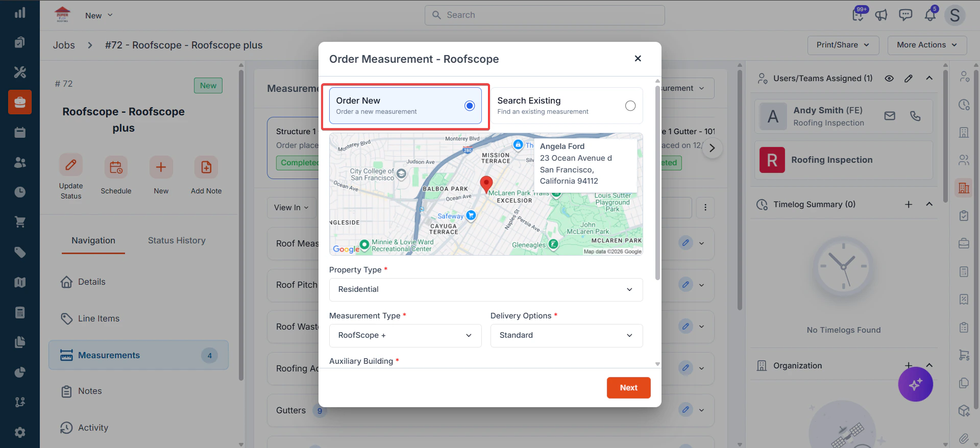Click the Gutters count badge 9
The width and height of the screenshot is (980, 448).
320,411
